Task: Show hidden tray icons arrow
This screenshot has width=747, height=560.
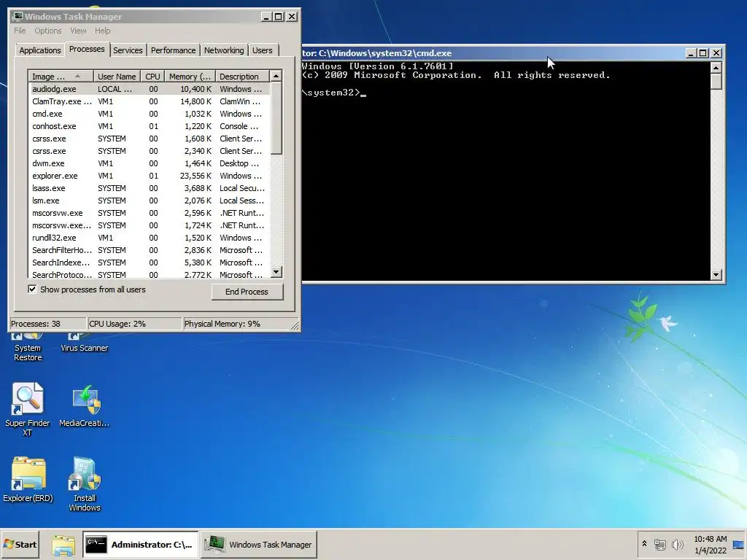Action: point(644,544)
